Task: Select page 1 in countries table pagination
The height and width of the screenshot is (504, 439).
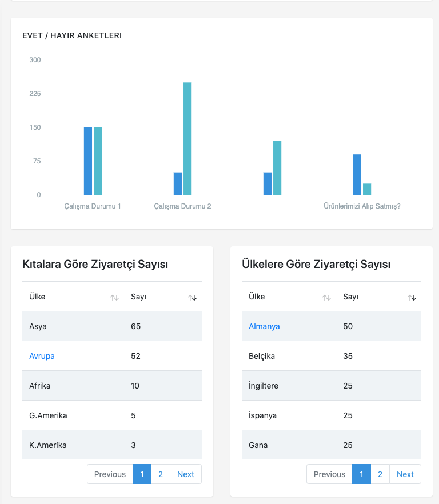Action: pyautogui.click(x=361, y=474)
